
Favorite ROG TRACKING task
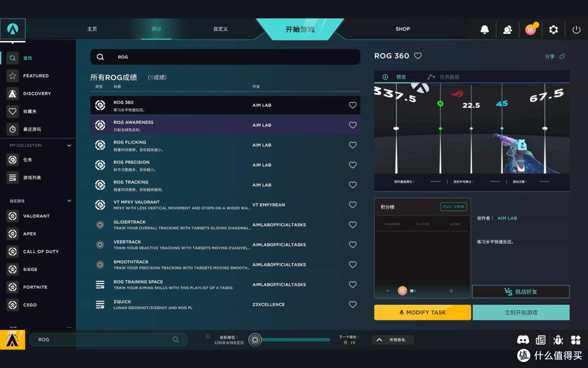[x=352, y=185]
